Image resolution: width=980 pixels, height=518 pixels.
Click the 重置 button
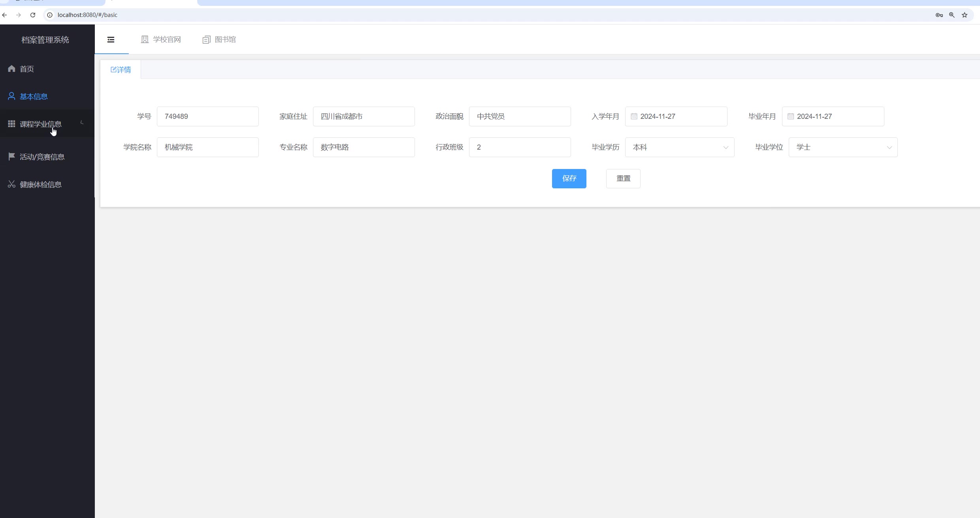(x=623, y=178)
